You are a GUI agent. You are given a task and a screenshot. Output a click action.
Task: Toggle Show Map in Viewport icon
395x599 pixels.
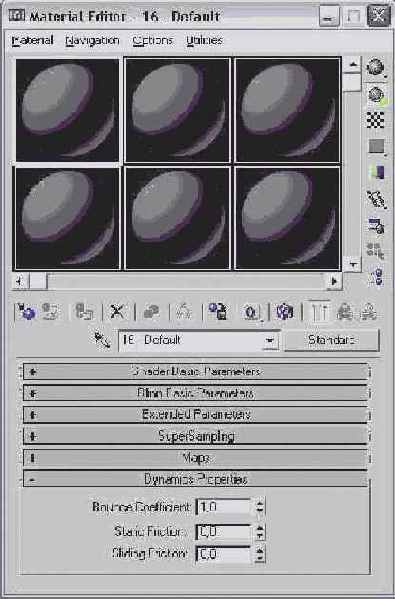[x=285, y=312]
